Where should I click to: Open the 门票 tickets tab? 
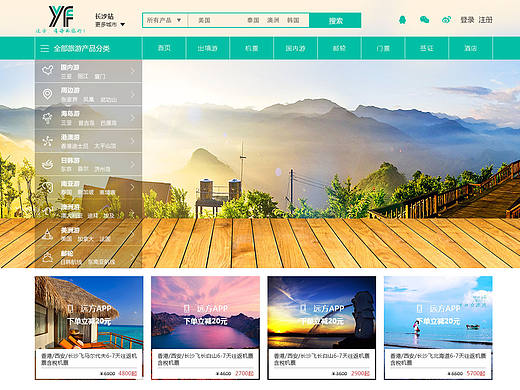(383, 48)
